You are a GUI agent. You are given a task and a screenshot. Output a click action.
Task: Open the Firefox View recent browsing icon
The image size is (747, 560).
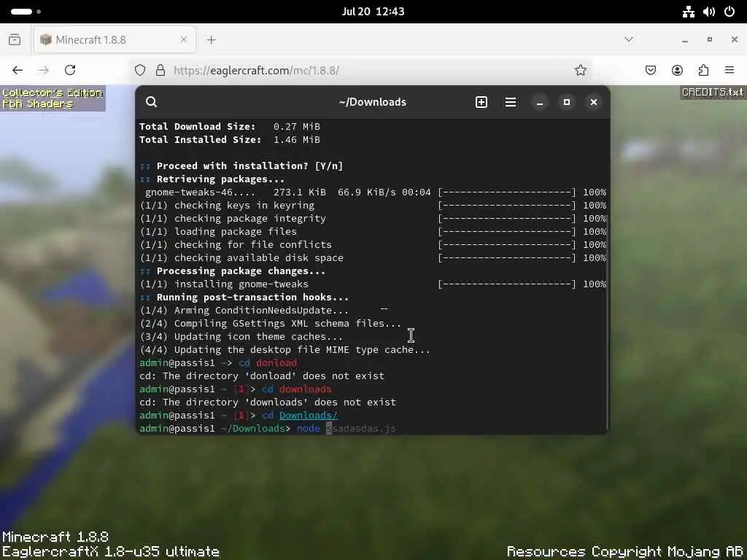click(x=15, y=39)
